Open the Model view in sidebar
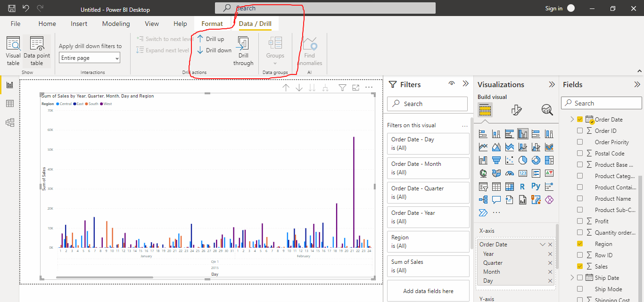This screenshot has height=302, width=644. [9, 122]
